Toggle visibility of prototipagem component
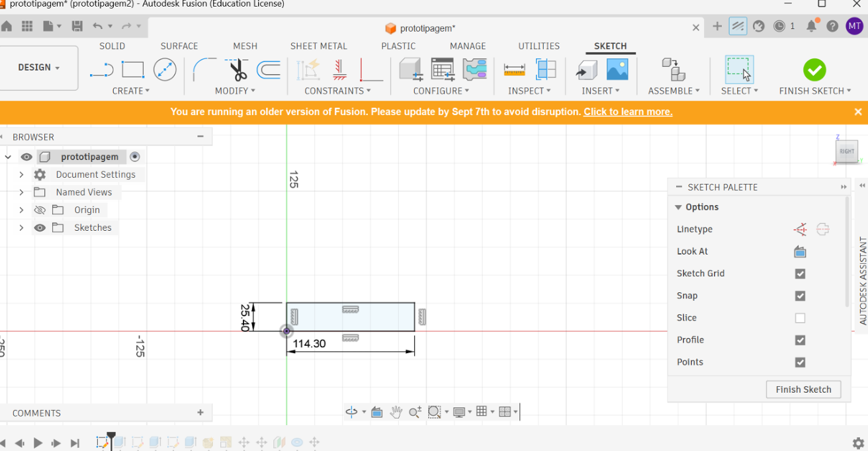This screenshot has height=451, width=868. coord(26,157)
